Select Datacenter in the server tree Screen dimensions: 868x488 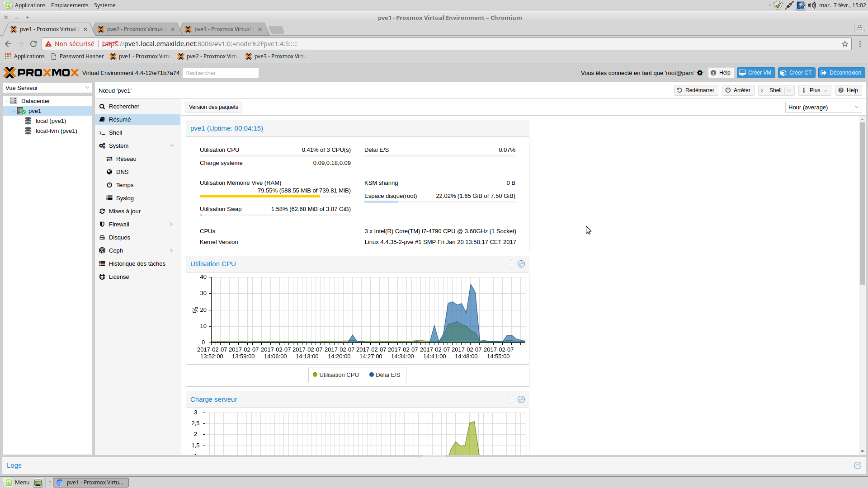pos(35,101)
